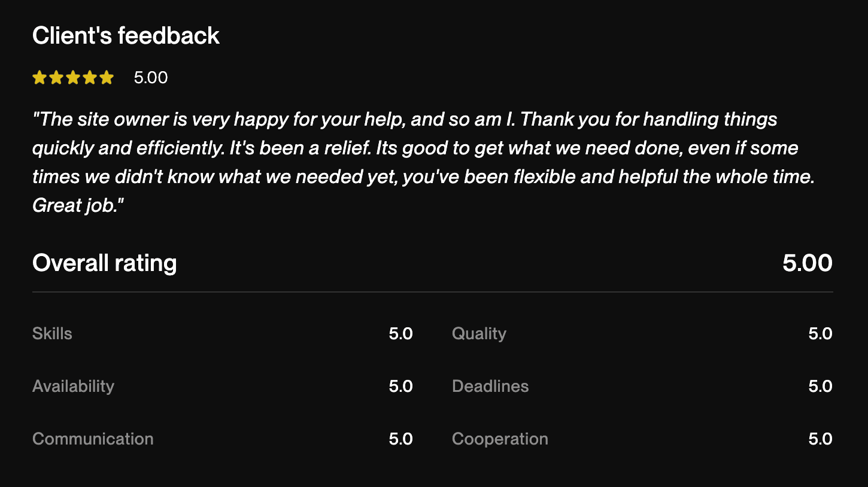Click the fourth yellow rating star
This screenshot has width=868, height=487.
click(x=90, y=78)
